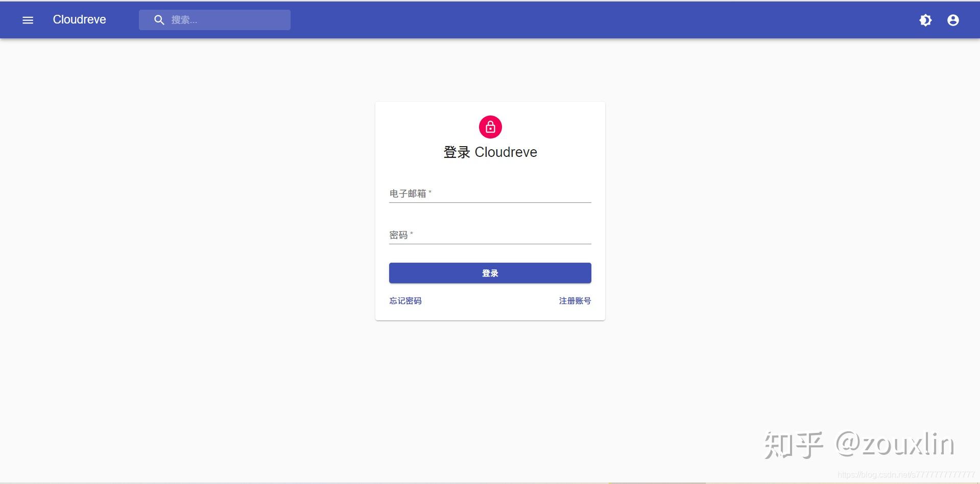Click the Cloudreve title in the header
The width and height of the screenshot is (980, 484).
[79, 19]
